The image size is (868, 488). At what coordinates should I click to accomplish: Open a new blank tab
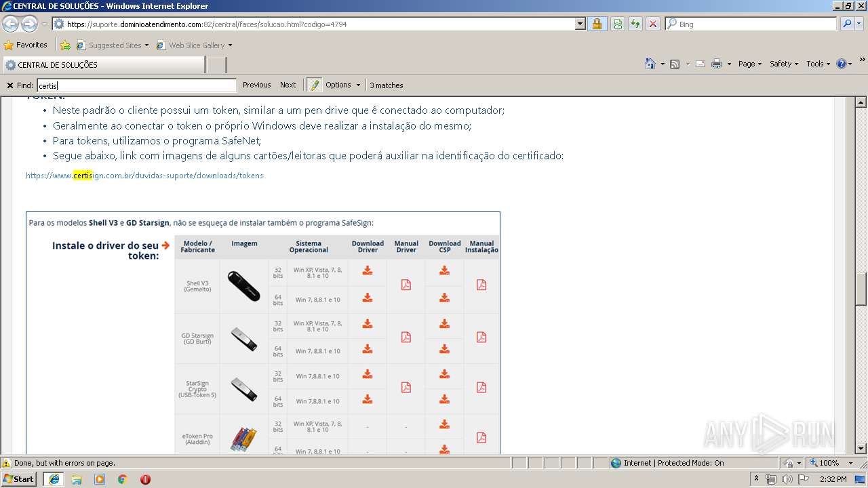(216, 65)
